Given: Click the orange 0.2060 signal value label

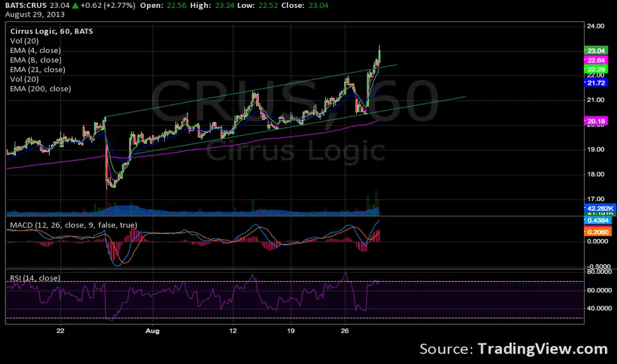Looking at the screenshot, I should 598,232.
